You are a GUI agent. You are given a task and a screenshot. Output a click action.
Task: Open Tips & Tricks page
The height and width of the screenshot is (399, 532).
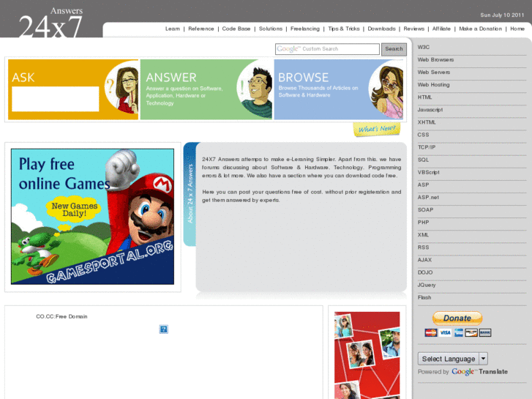coord(344,29)
